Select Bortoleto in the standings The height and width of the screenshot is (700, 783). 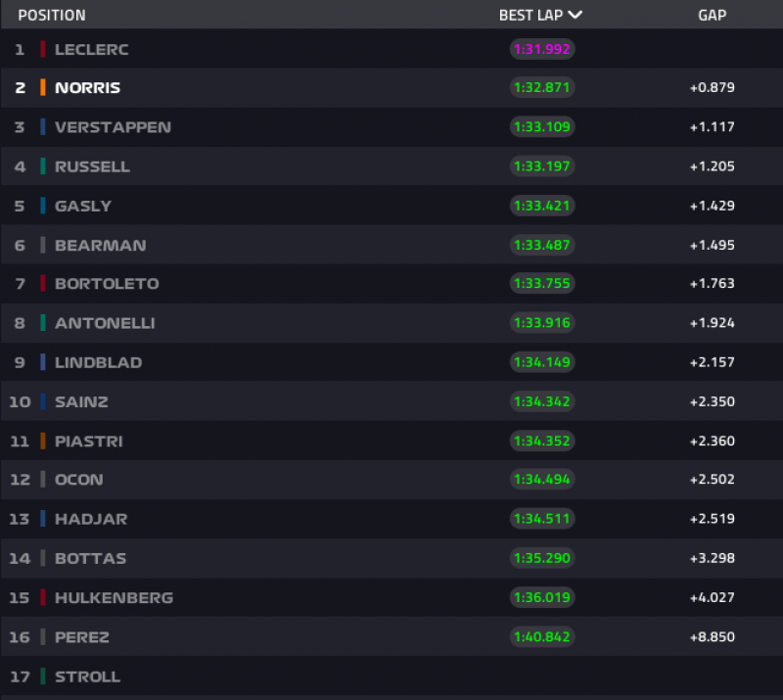pos(107,284)
